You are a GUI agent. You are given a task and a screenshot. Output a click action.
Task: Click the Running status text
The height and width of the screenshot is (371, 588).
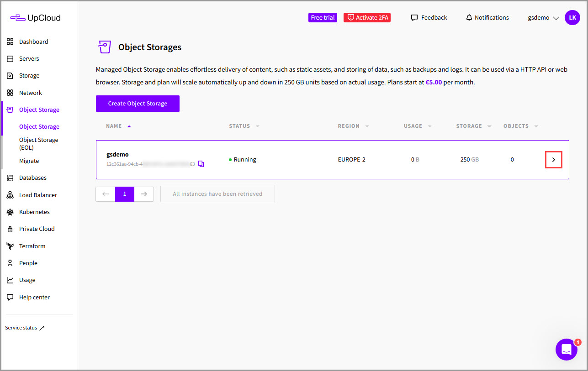click(x=245, y=160)
